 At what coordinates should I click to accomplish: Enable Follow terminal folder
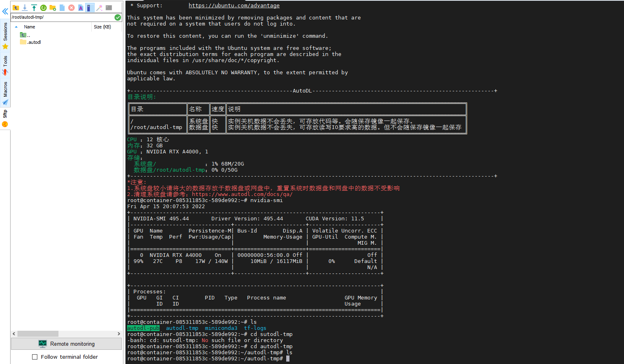point(35,357)
